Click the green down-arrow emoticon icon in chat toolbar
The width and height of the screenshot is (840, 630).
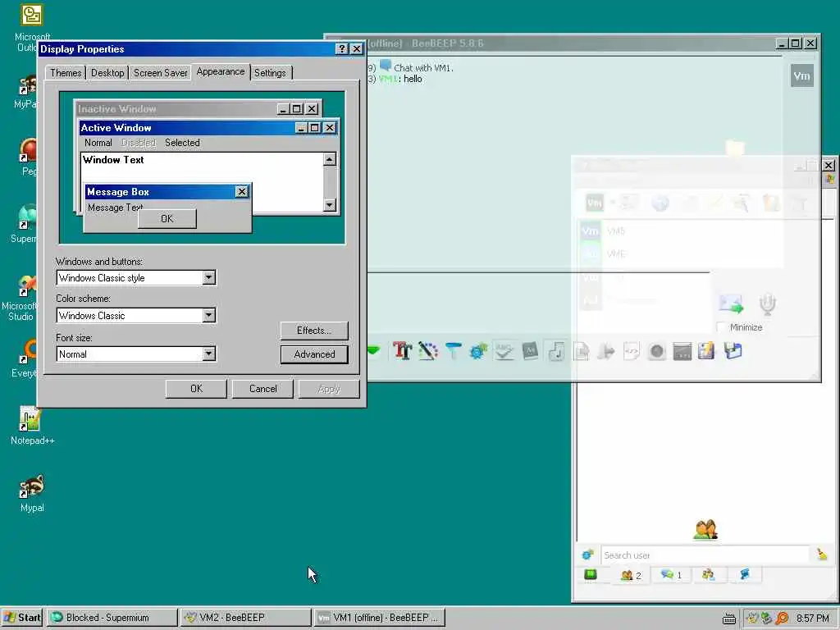(x=373, y=351)
